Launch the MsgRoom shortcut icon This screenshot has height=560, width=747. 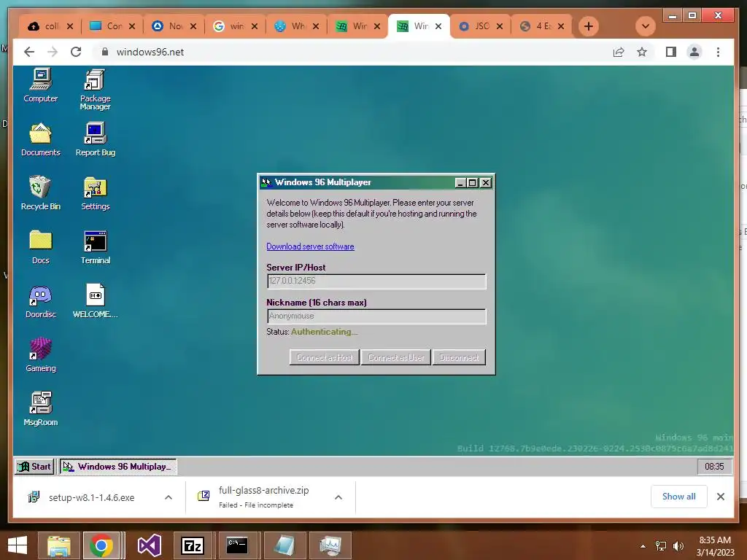click(x=41, y=409)
